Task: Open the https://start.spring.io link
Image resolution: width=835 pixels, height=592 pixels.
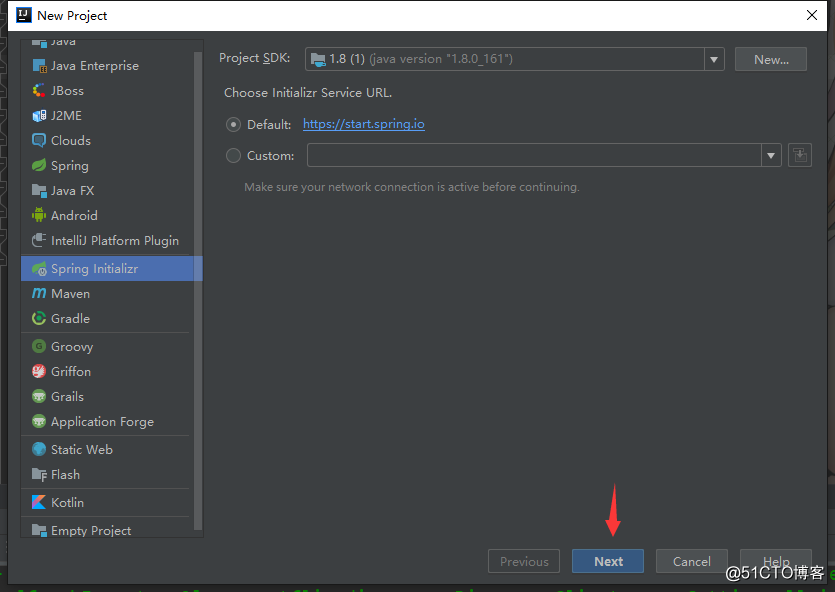Action: [x=364, y=124]
